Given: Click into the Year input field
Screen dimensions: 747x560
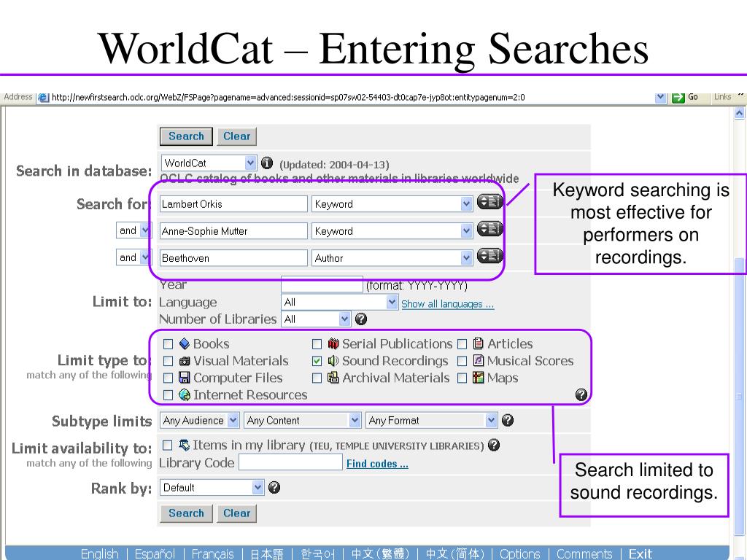Looking at the screenshot, I should click(322, 285).
